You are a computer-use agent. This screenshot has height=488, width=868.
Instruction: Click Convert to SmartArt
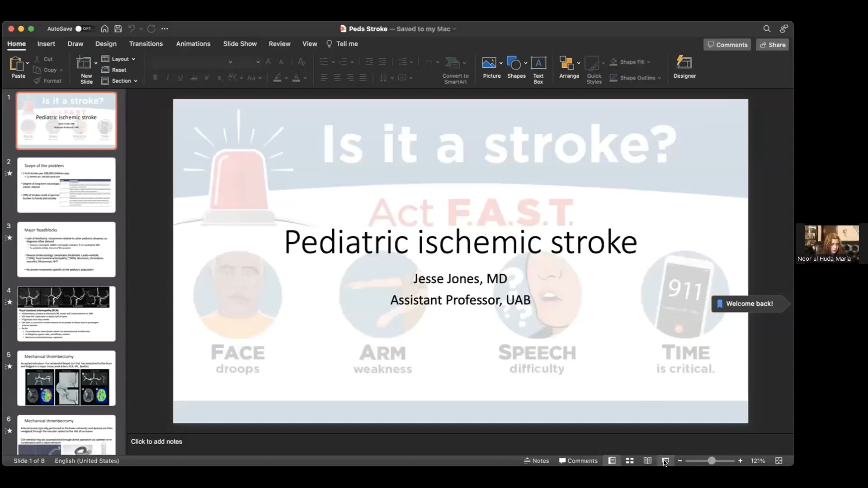click(456, 69)
